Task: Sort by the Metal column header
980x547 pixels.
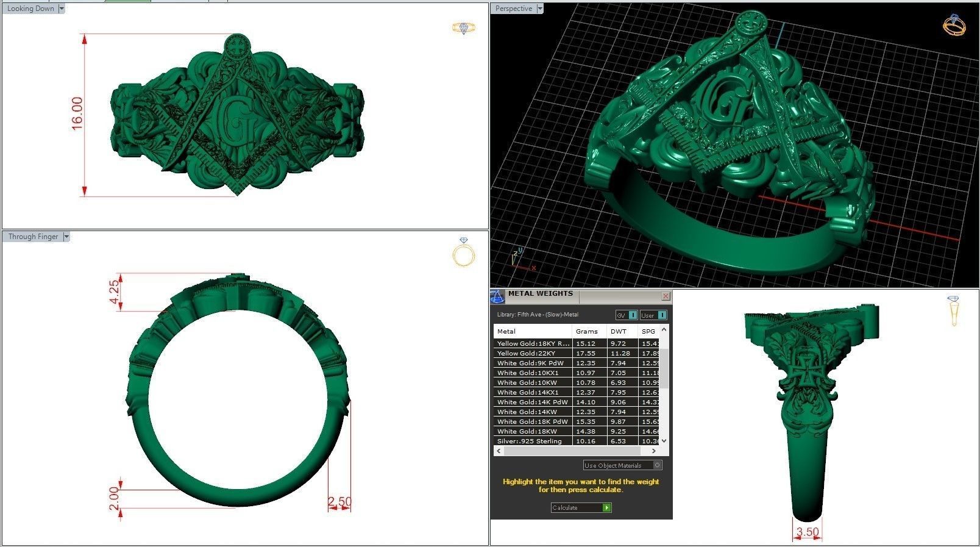Action: coord(533,331)
